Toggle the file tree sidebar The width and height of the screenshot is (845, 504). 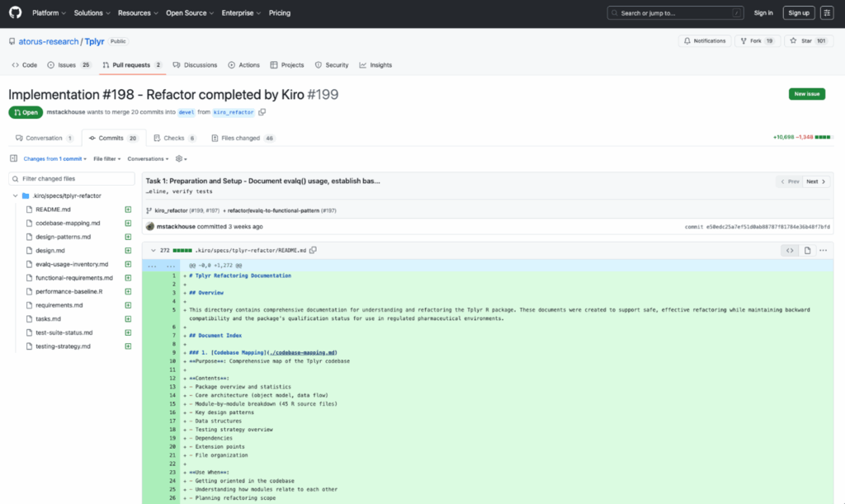click(13, 158)
